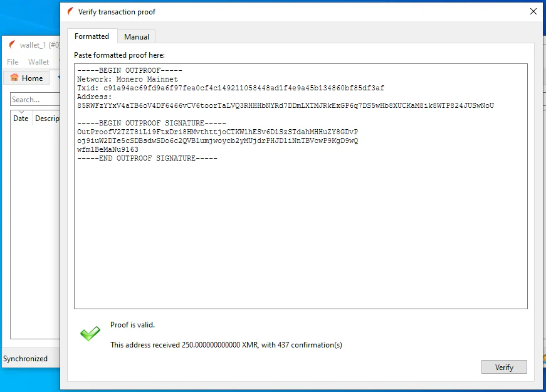
Task: Click the signature line starting OutProofV2
Action: pyautogui.click(x=218, y=132)
